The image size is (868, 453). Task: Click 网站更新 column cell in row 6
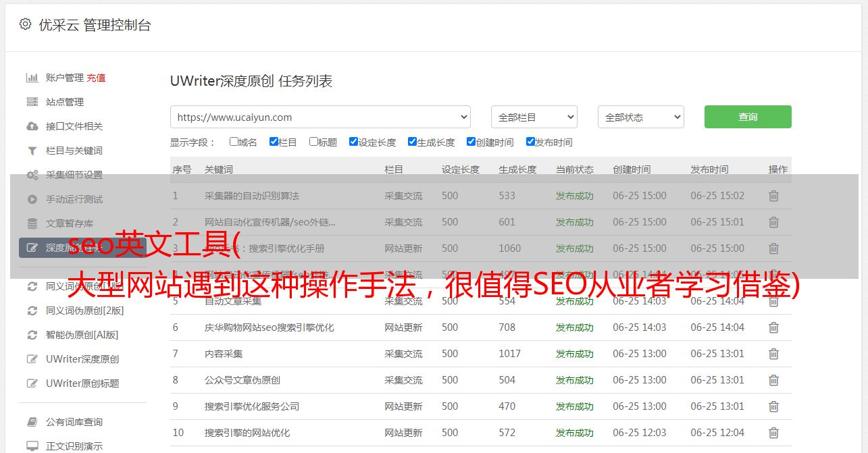click(404, 327)
